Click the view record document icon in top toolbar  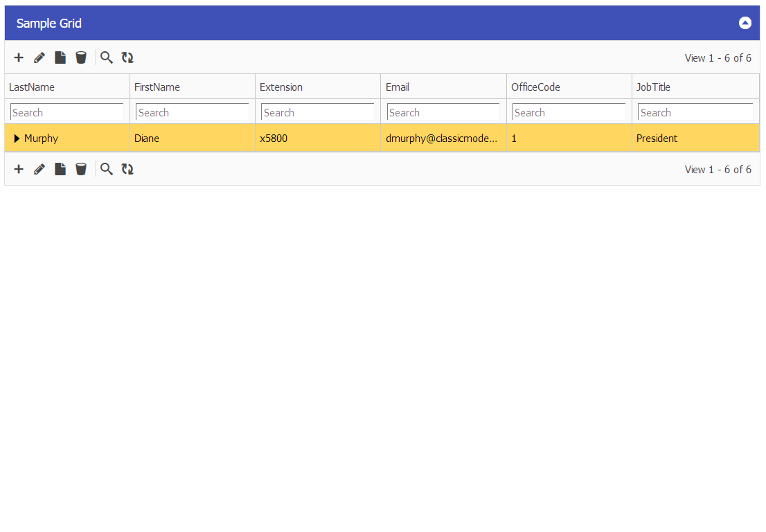point(60,57)
